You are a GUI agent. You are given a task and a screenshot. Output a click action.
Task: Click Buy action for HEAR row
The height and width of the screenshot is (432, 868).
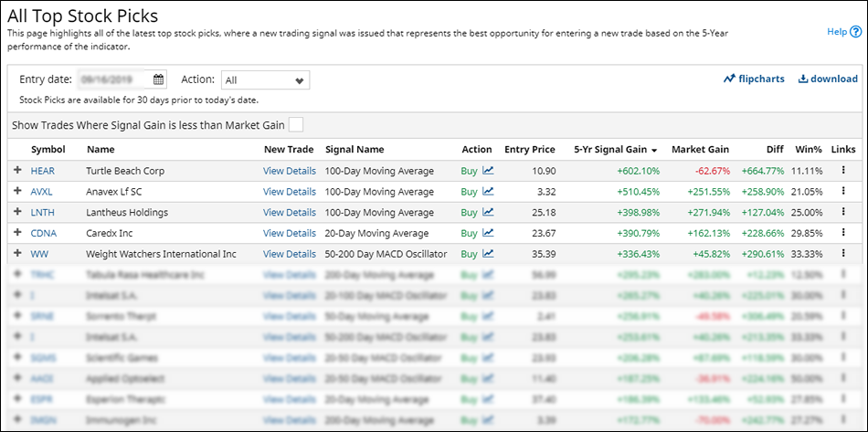coord(469,171)
